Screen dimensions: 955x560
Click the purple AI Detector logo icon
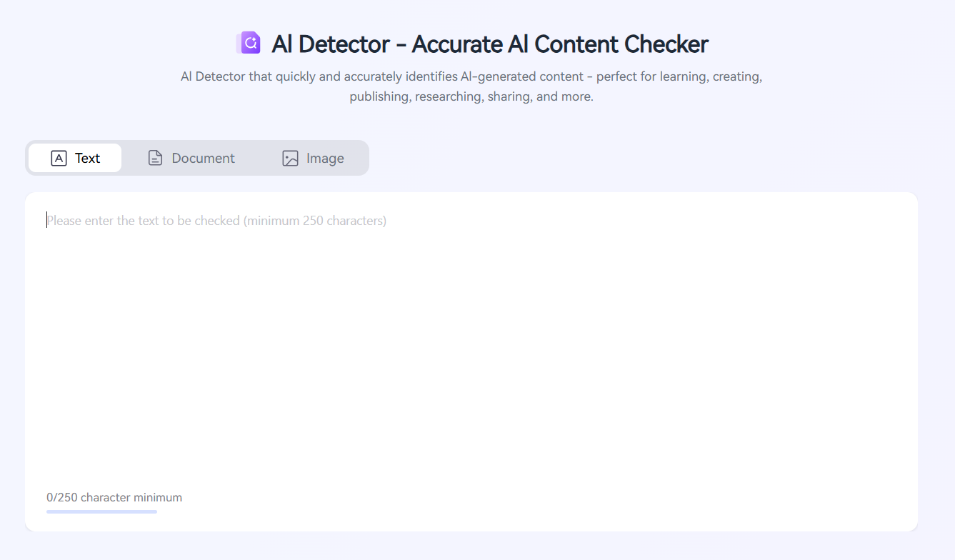249,43
